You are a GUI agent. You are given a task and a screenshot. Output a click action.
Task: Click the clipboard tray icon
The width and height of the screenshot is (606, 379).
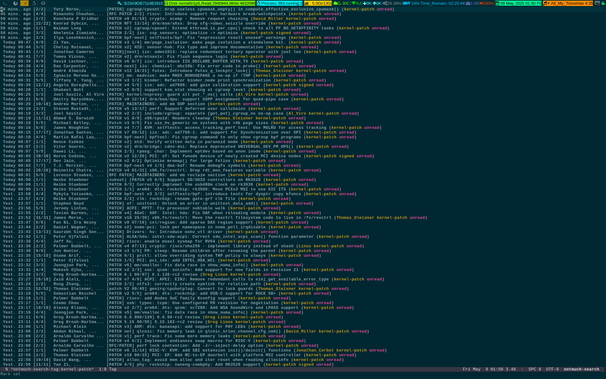pos(597,3)
